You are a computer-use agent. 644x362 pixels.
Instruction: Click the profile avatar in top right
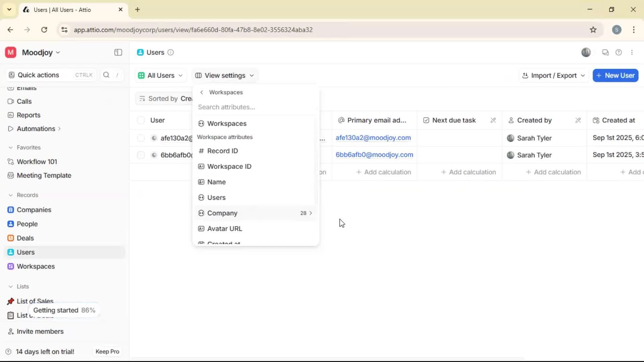(x=586, y=52)
